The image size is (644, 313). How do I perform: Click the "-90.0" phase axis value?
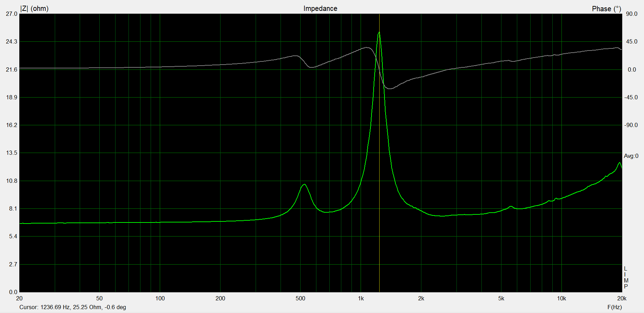click(x=631, y=125)
